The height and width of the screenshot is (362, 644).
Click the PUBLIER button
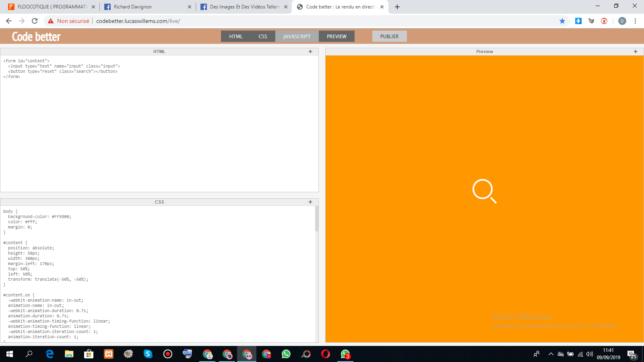(389, 36)
